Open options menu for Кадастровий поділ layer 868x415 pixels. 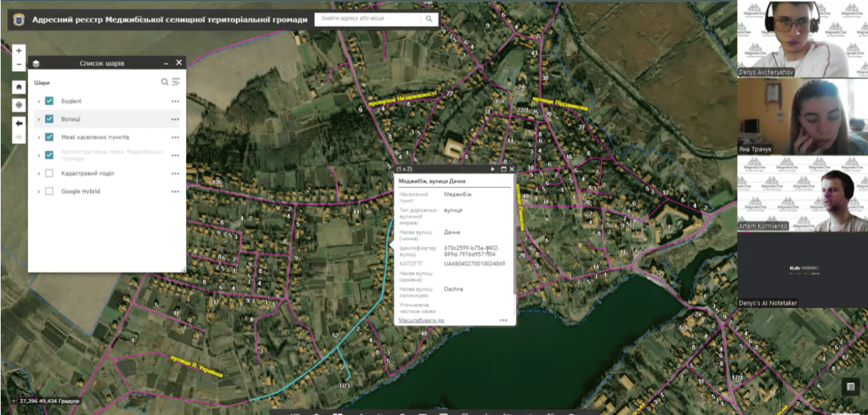[x=176, y=174]
